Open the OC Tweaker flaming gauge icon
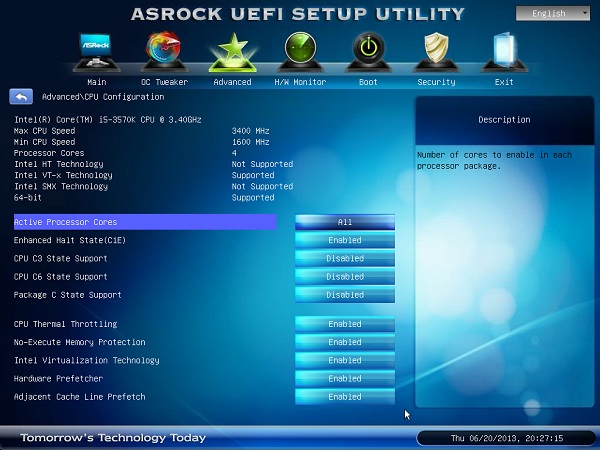600x450 pixels. [x=164, y=52]
